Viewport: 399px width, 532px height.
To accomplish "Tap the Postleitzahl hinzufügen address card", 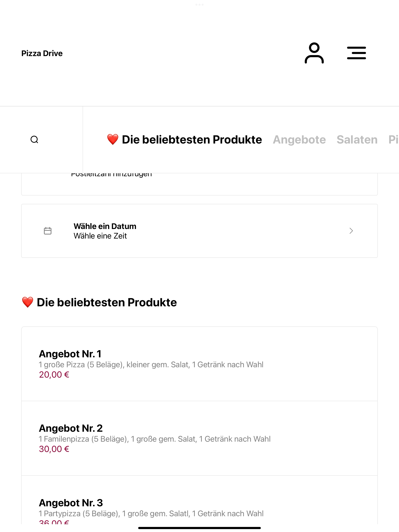I will [x=199, y=184].
